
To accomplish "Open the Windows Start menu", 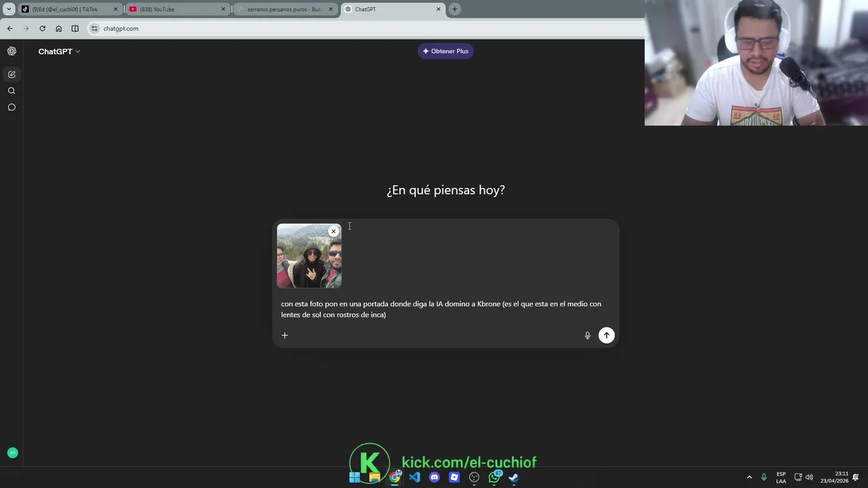I will (x=355, y=477).
